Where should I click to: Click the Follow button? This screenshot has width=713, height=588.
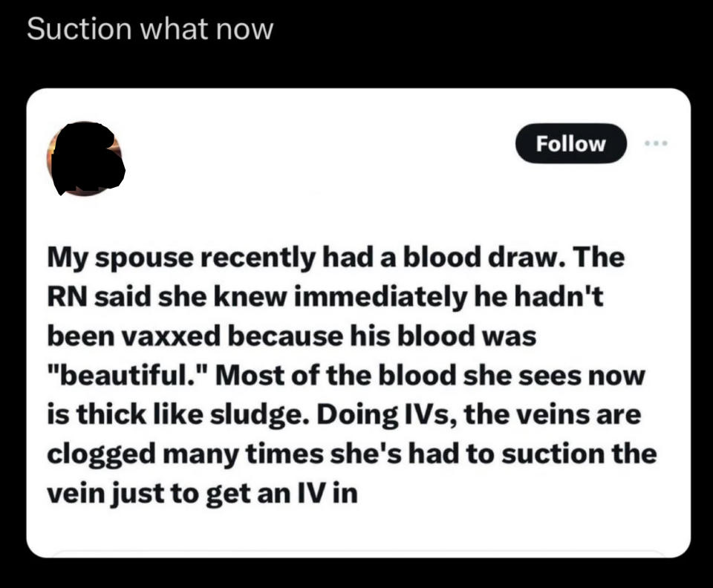[x=570, y=144]
